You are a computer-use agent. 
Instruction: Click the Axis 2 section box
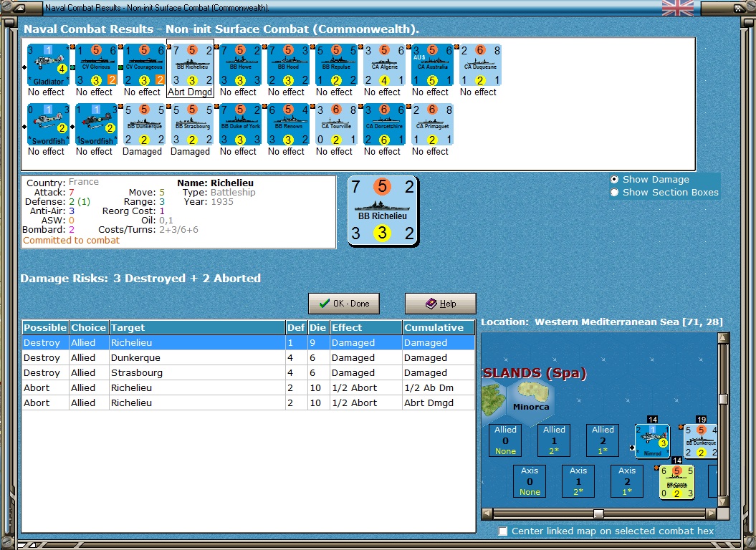pos(627,481)
